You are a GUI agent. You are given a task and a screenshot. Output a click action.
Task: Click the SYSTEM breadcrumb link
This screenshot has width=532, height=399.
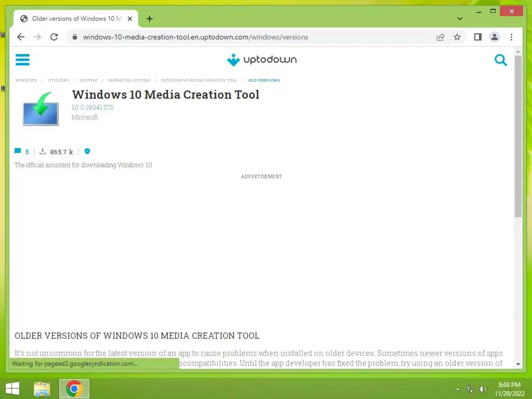click(88, 81)
